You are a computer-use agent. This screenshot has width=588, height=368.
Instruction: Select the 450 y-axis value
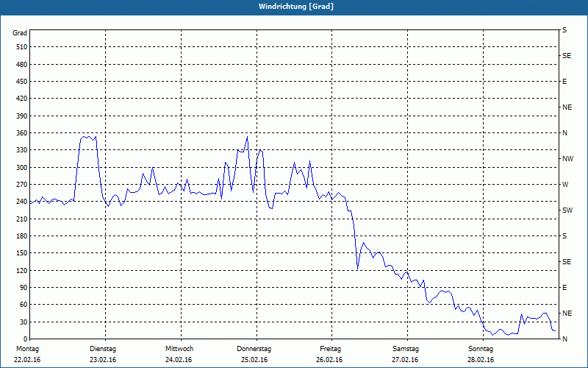click(22, 82)
